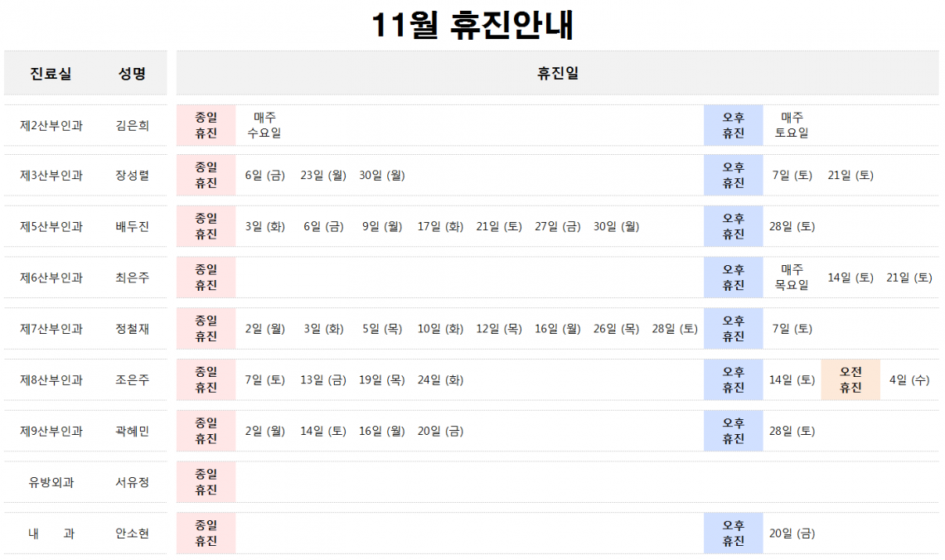
Task: Click the 매주 목요일 text
Action: click(792, 278)
